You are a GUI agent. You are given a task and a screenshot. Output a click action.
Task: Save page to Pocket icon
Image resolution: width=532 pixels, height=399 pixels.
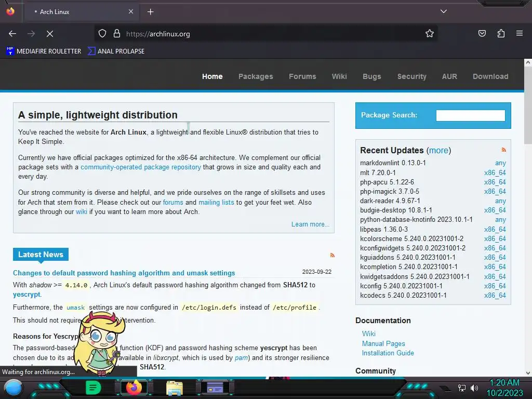[x=482, y=33]
